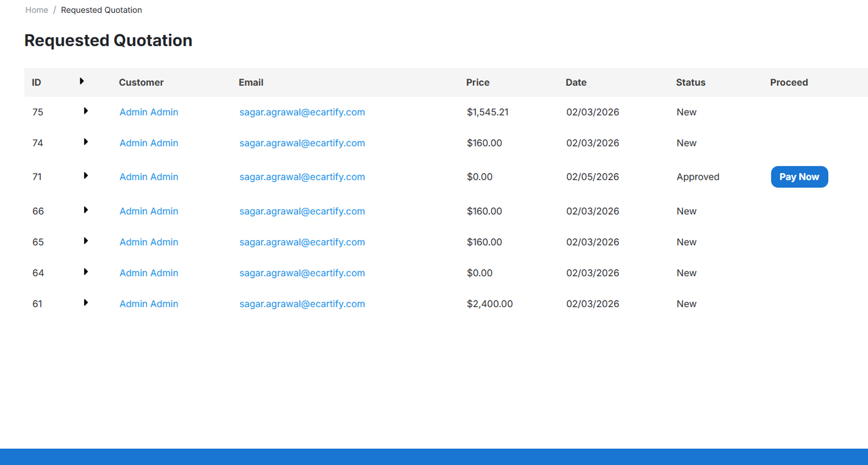This screenshot has width=868, height=465.
Task: Click the Status column header
Action: coord(690,82)
